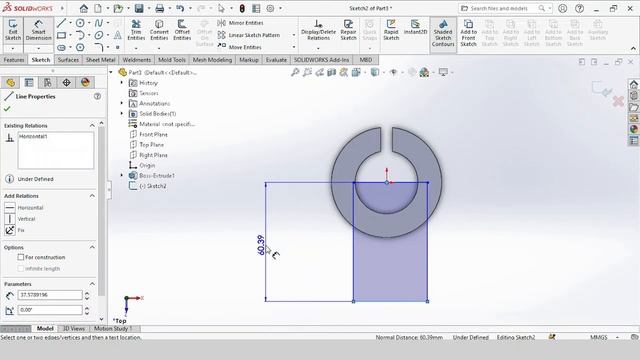Expand the Boss-Extrude1 feature

pos(122,176)
